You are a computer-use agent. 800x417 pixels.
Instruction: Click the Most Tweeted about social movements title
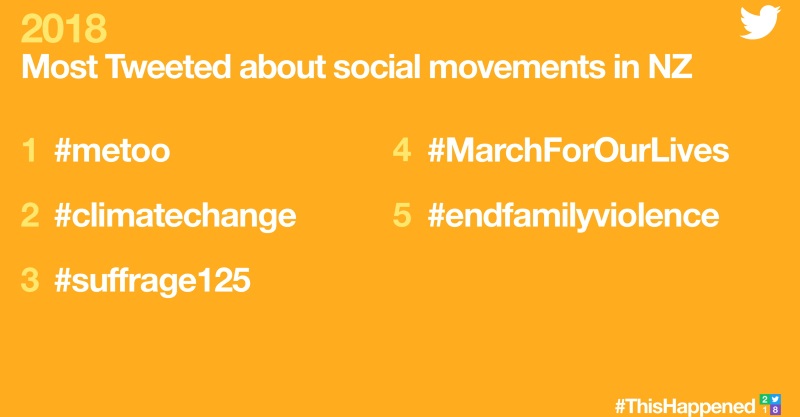(x=357, y=66)
